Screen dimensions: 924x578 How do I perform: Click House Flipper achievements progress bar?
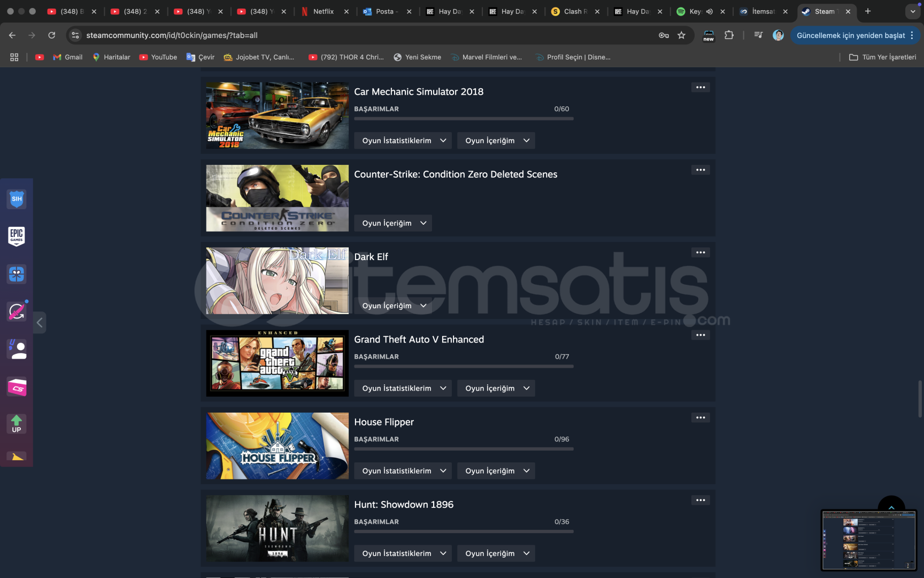coord(464,449)
